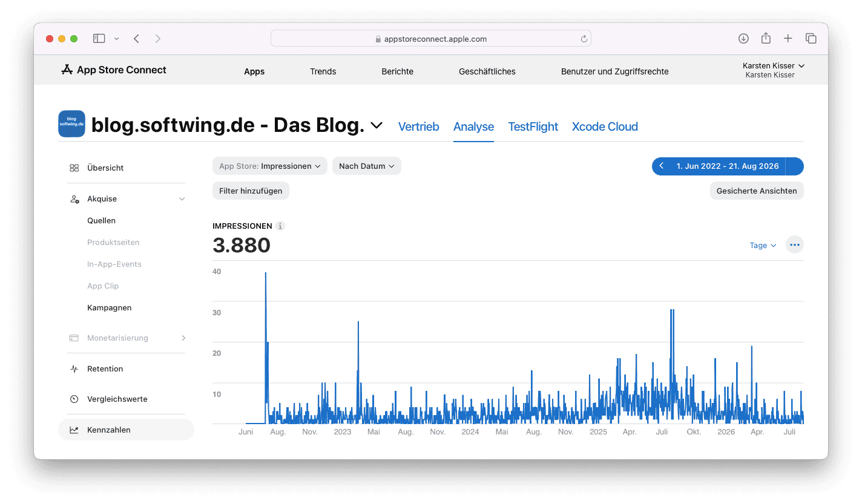Reload the page using the refresh icon

pyautogui.click(x=584, y=39)
